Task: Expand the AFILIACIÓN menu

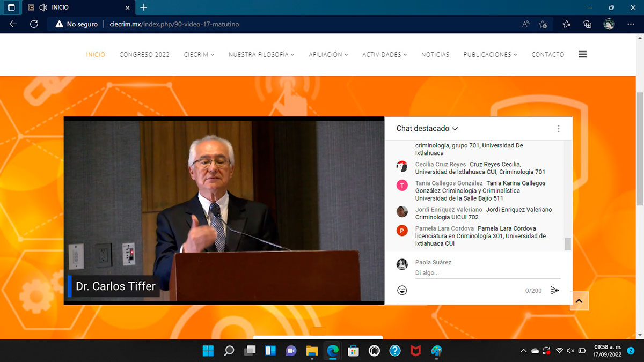Action: 328,55
